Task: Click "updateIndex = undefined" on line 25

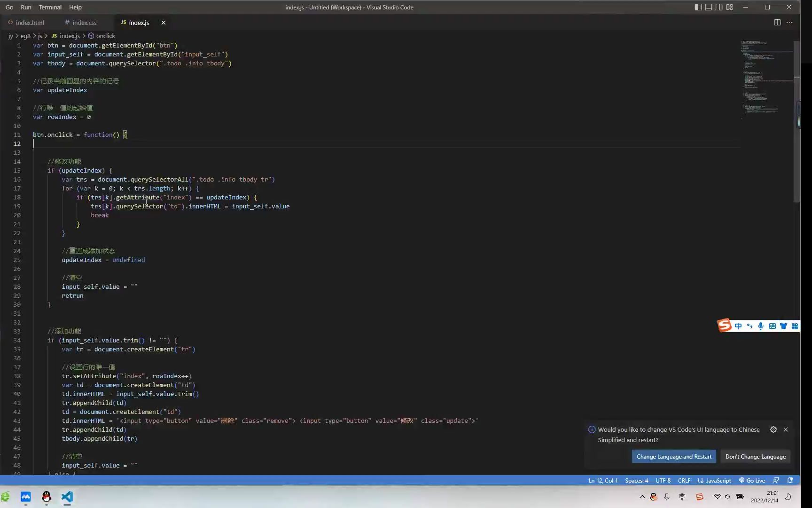Action: tap(103, 260)
